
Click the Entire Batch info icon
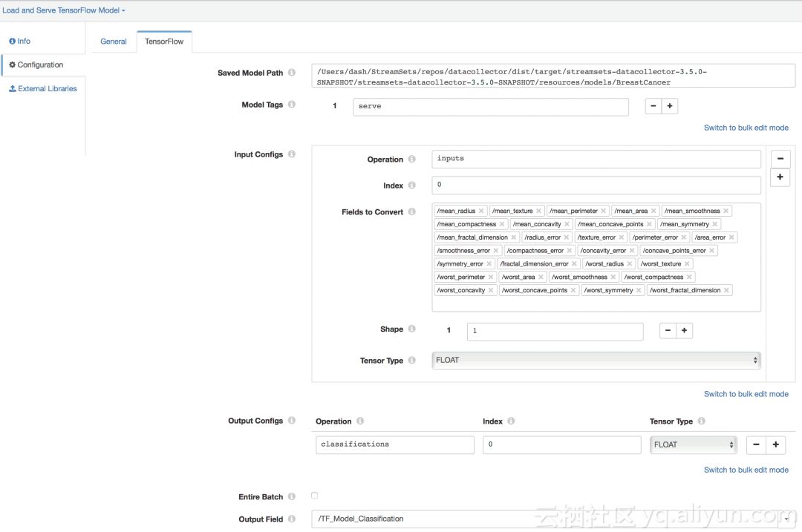(x=292, y=496)
